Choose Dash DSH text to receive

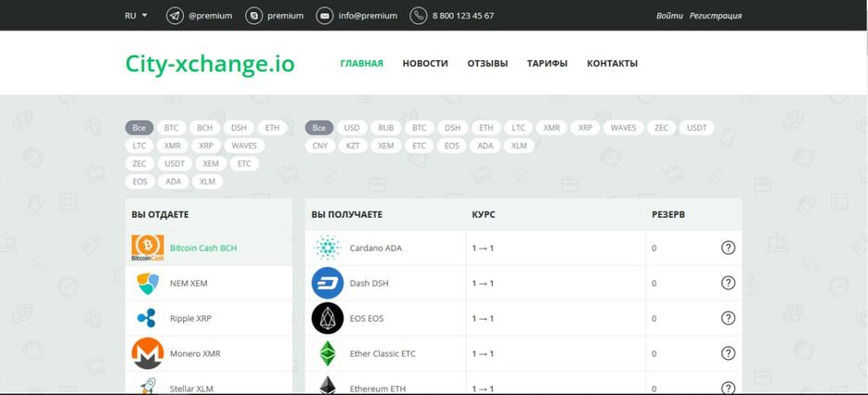tap(369, 283)
